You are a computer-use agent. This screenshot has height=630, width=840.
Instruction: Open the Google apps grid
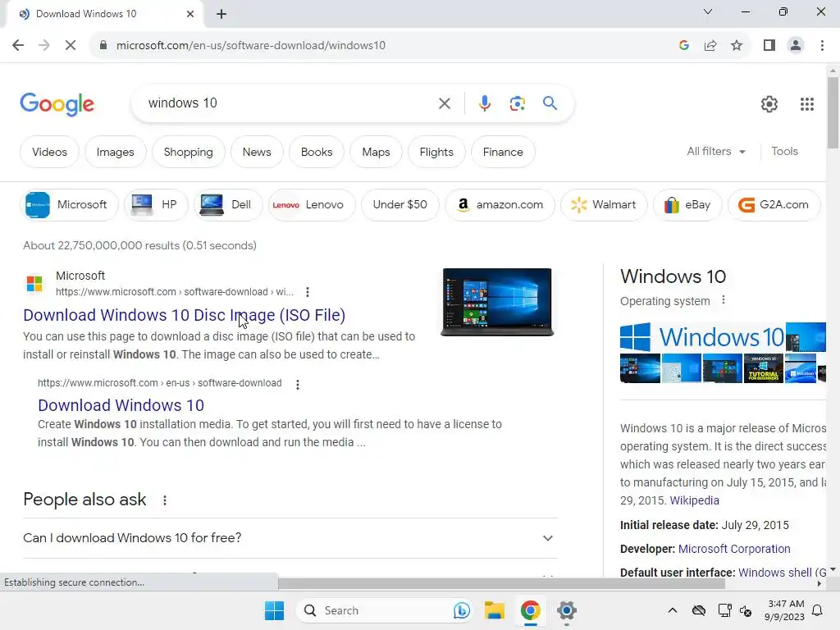coord(807,104)
